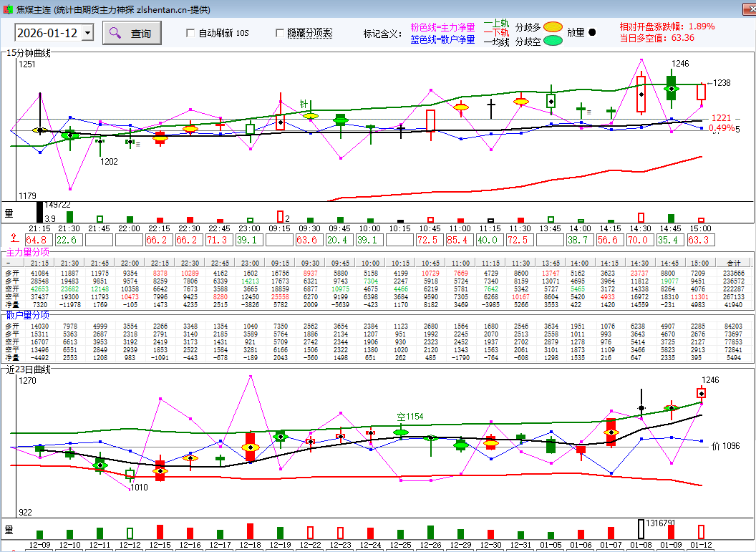Click 主力 净量 total 41940

point(733,305)
